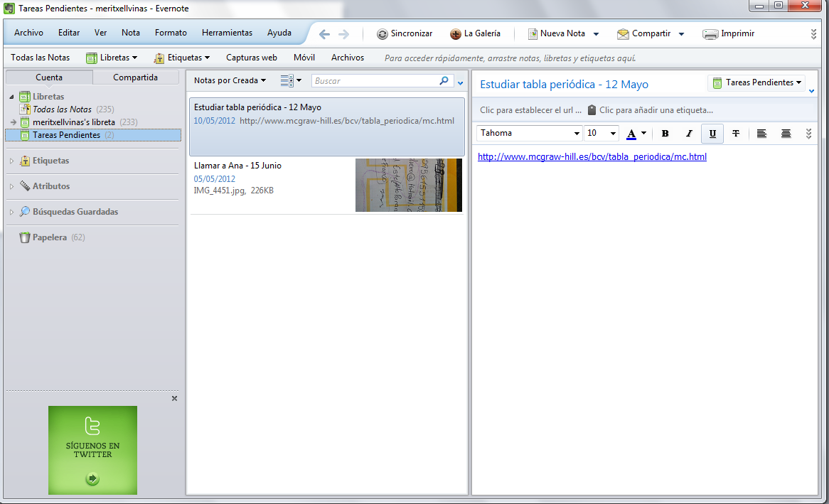Open the font color picker

click(636, 133)
